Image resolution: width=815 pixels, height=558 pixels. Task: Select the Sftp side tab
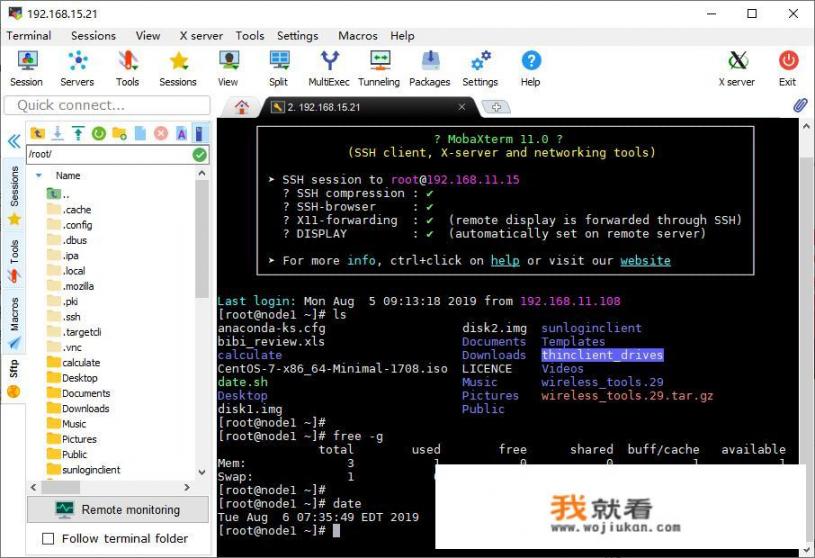14,378
